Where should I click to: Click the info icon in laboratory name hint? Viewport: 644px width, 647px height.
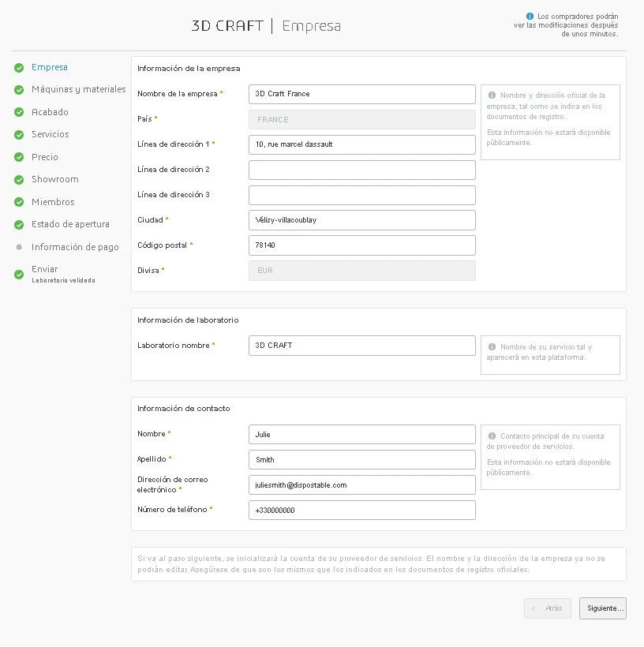pos(492,347)
